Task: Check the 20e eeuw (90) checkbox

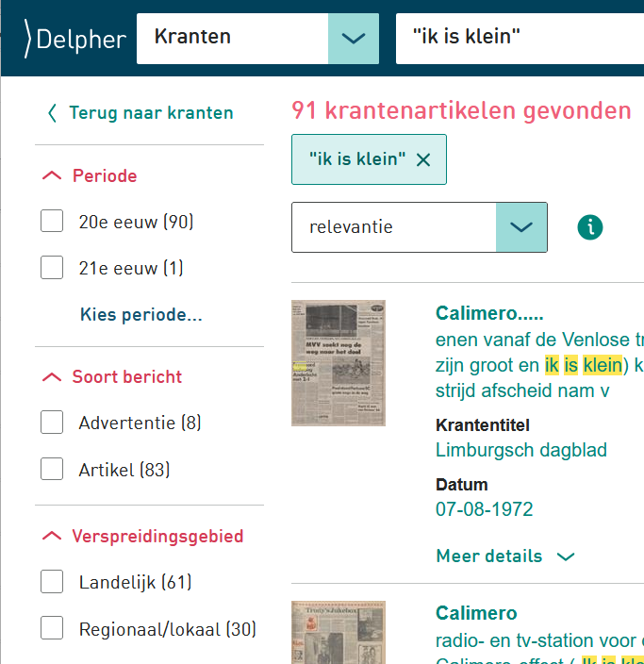Action: click(52, 221)
